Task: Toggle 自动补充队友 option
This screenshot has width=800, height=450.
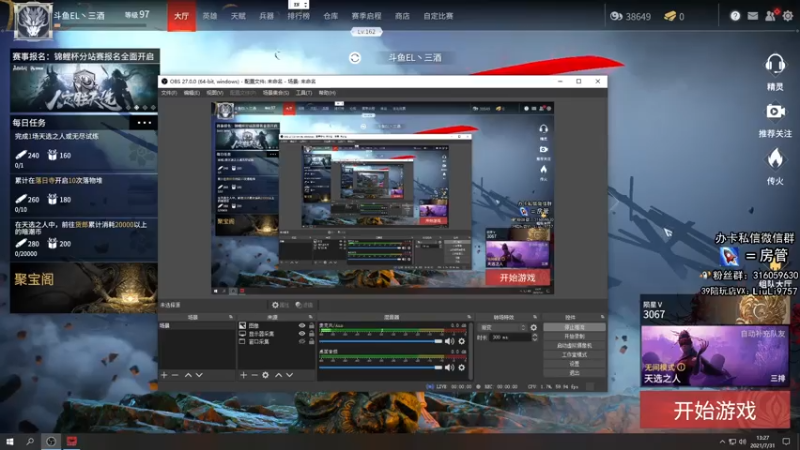Action: pos(763,334)
